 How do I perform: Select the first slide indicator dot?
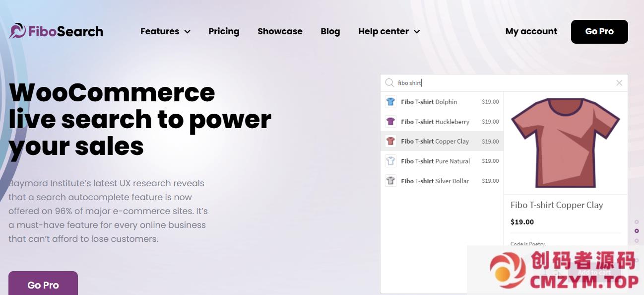click(637, 222)
